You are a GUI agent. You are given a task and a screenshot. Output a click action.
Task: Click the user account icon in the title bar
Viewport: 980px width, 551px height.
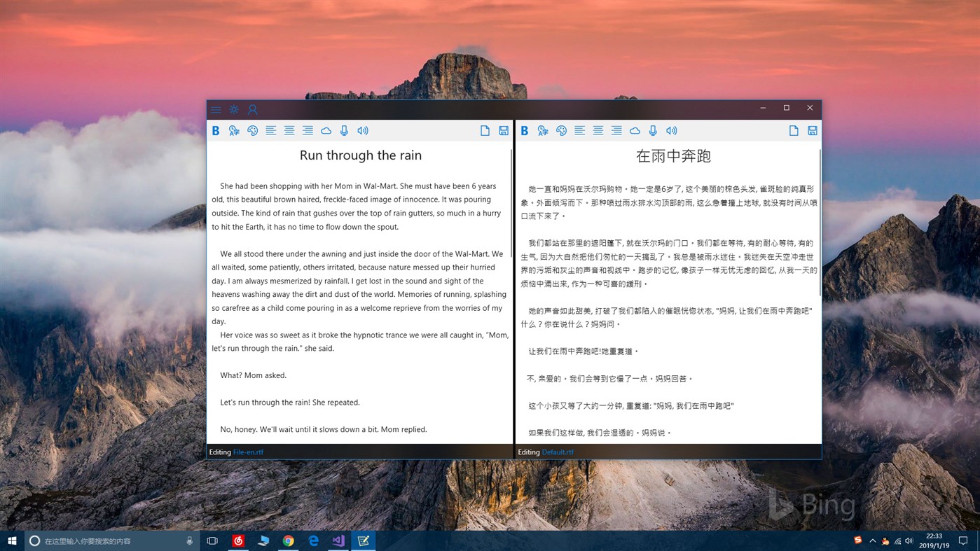point(252,109)
